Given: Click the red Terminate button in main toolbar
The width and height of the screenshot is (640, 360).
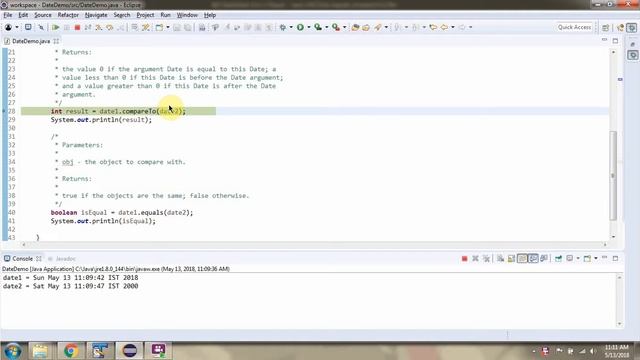Looking at the screenshot, I should point(77,27).
